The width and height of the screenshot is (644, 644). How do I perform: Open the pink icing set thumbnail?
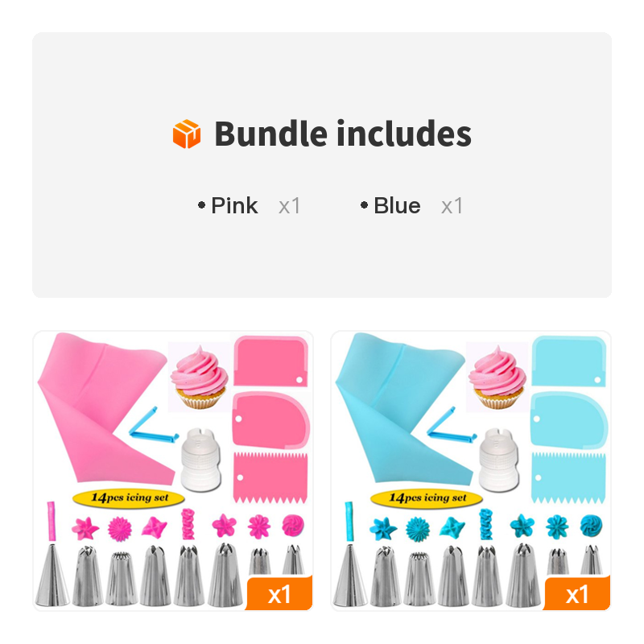click(x=173, y=471)
